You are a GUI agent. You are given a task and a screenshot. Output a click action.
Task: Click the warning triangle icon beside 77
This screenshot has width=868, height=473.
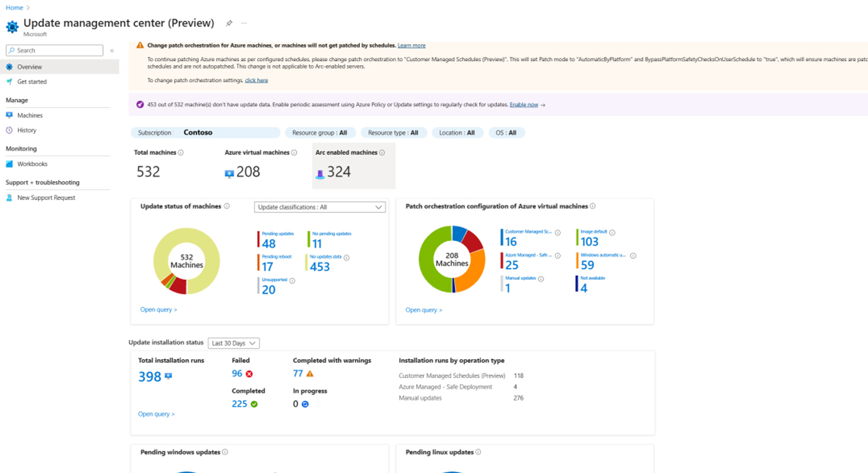tap(310, 374)
